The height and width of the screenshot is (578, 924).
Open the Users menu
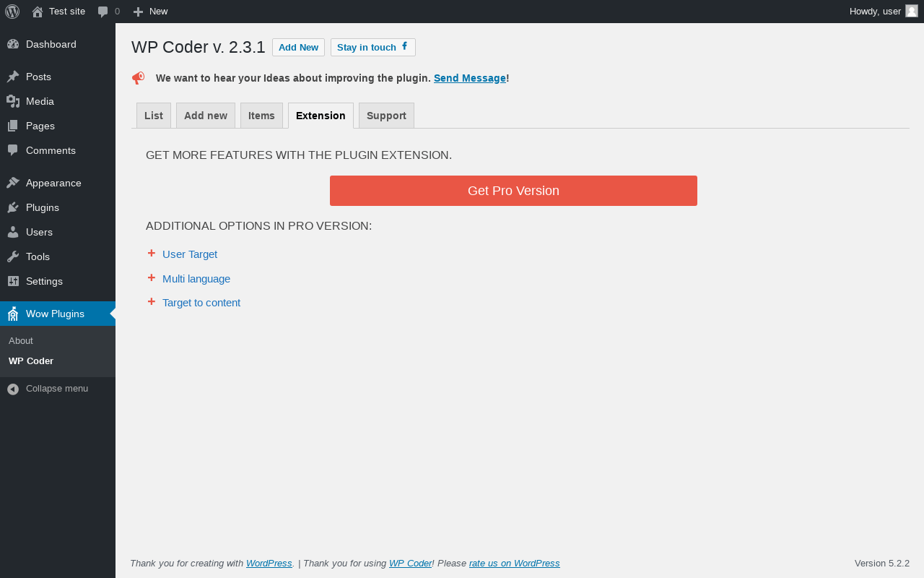pyautogui.click(x=58, y=232)
